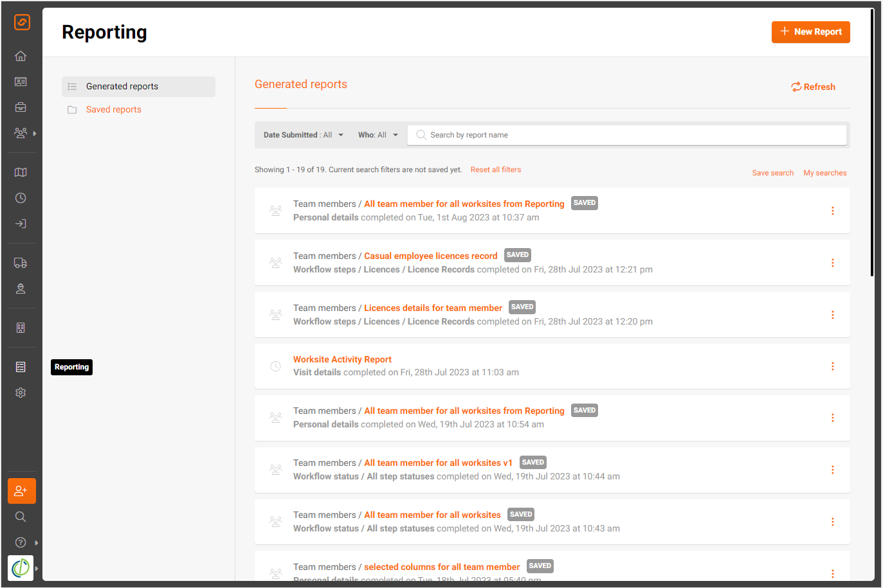Expand the Date Submitted filter dropdown

[304, 135]
